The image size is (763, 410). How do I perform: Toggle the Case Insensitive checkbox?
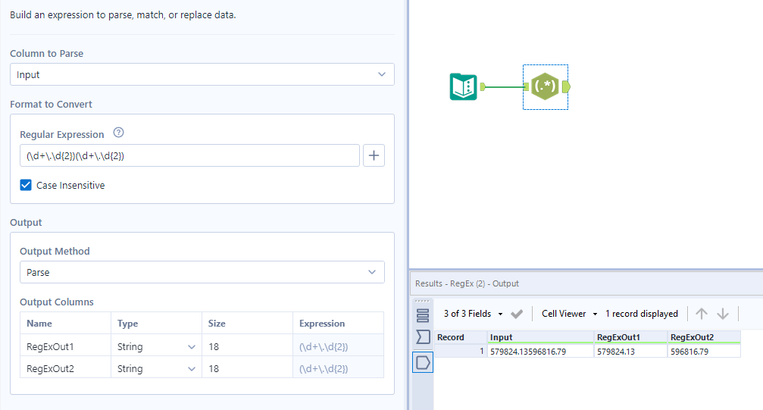tap(26, 185)
